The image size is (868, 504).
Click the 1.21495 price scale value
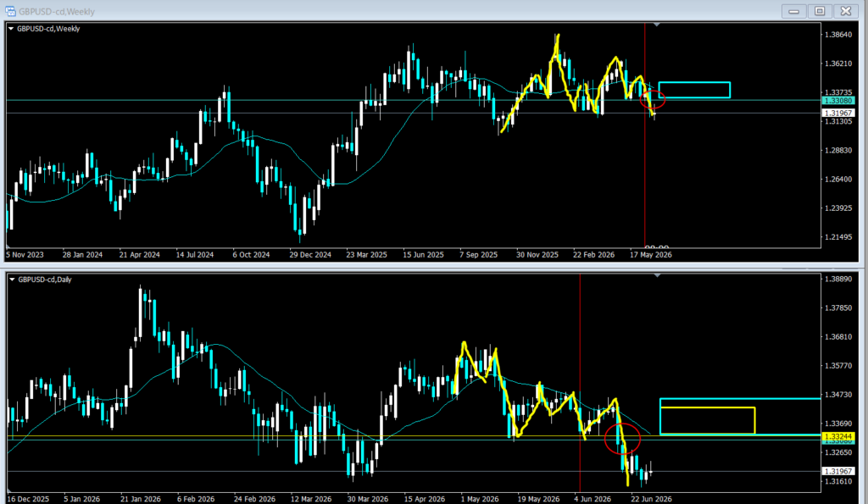[838, 237]
